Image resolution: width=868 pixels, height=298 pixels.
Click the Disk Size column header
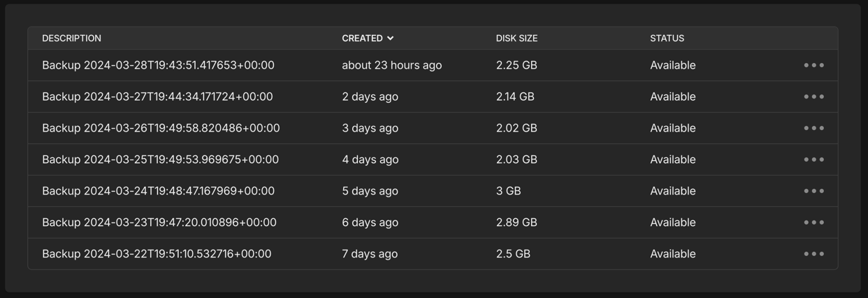(x=516, y=38)
